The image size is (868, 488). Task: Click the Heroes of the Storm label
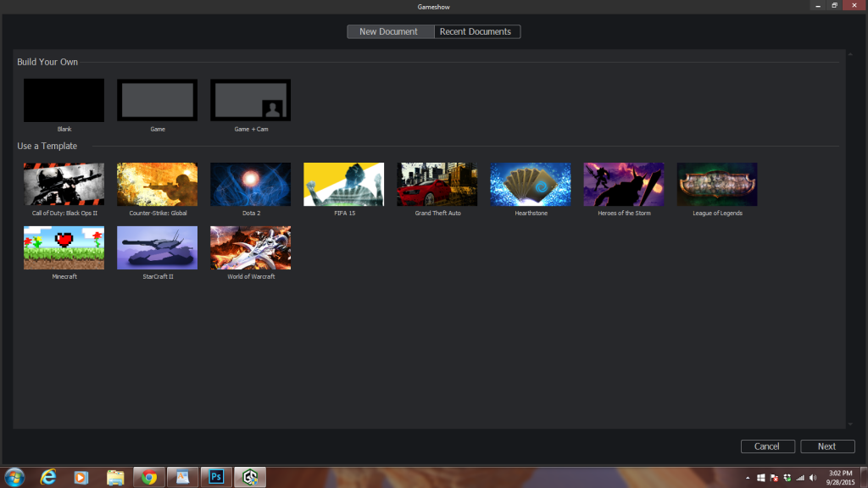pos(624,213)
